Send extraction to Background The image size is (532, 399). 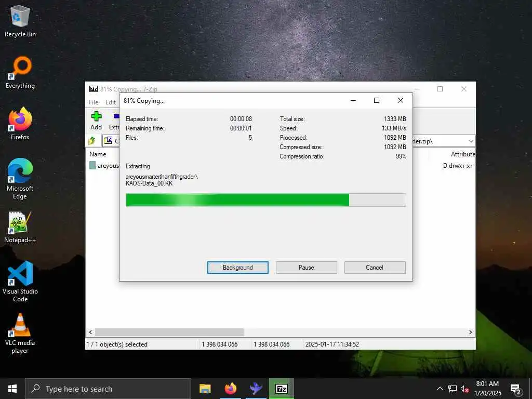237,268
